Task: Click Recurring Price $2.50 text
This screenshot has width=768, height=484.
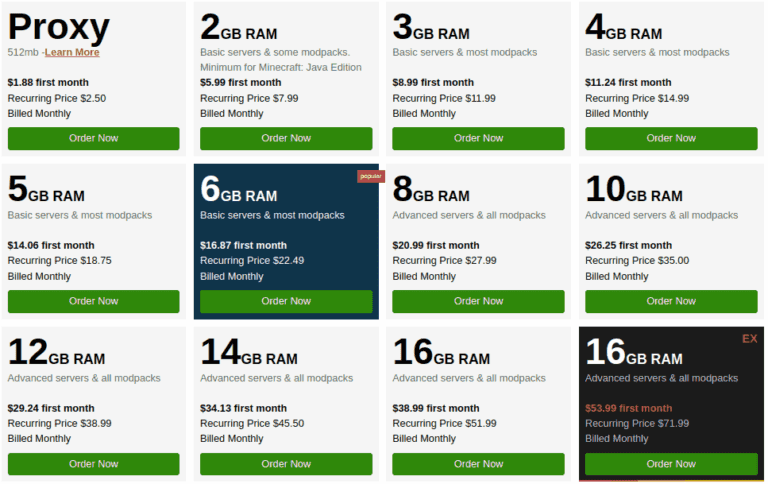Action: [x=57, y=98]
